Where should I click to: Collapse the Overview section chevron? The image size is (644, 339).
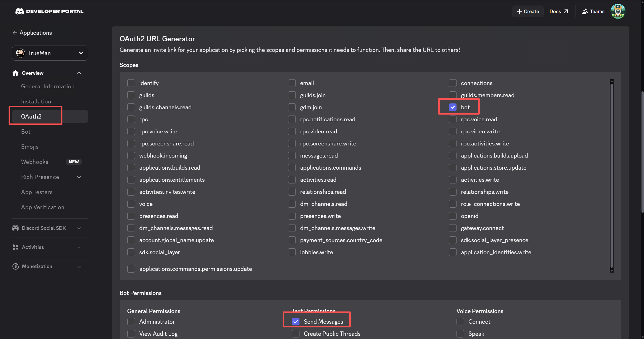(79, 73)
